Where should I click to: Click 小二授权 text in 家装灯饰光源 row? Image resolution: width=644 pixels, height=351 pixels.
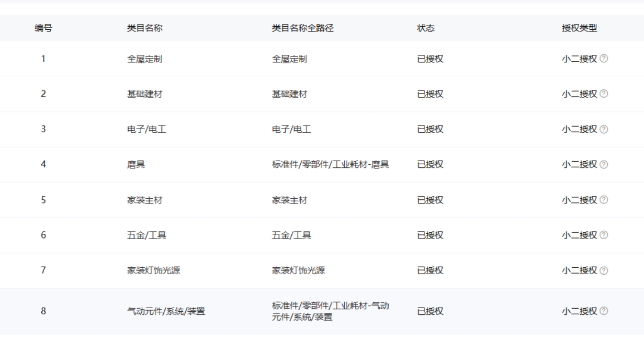[x=579, y=270]
